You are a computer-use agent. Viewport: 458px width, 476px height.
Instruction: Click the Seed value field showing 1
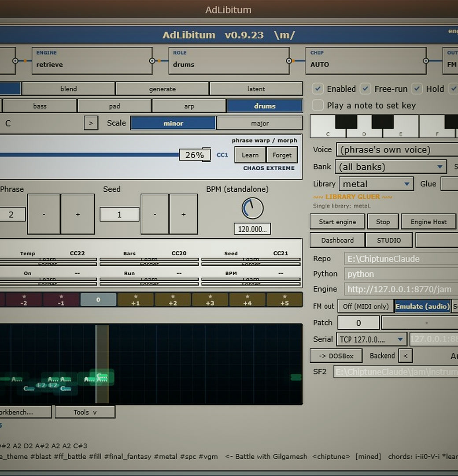click(119, 214)
